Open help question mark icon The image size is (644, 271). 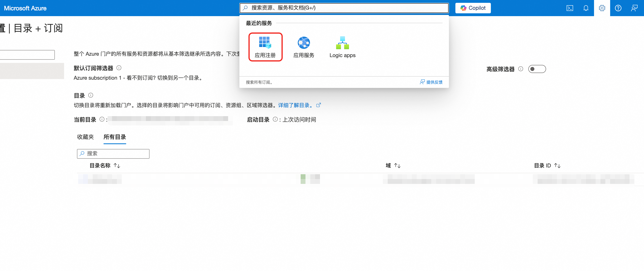tap(618, 8)
